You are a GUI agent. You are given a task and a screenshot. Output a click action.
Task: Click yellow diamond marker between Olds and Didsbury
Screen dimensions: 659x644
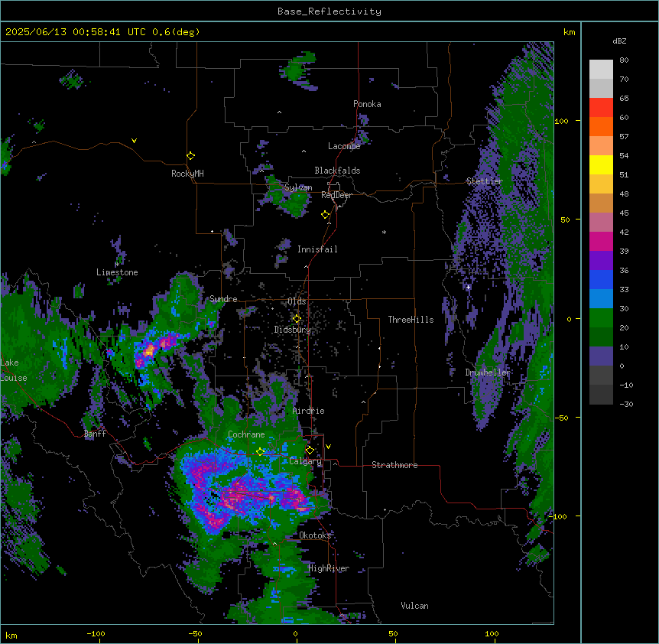pyautogui.click(x=297, y=319)
